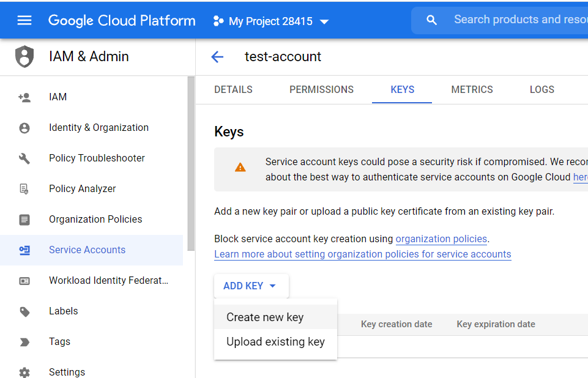
Task: Open Tags in sidebar
Action: click(x=92, y=342)
